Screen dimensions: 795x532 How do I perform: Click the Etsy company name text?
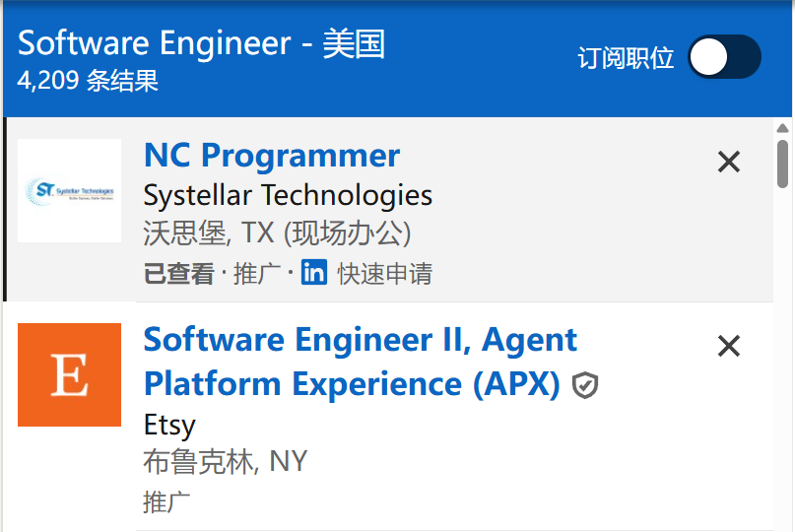coord(169,425)
